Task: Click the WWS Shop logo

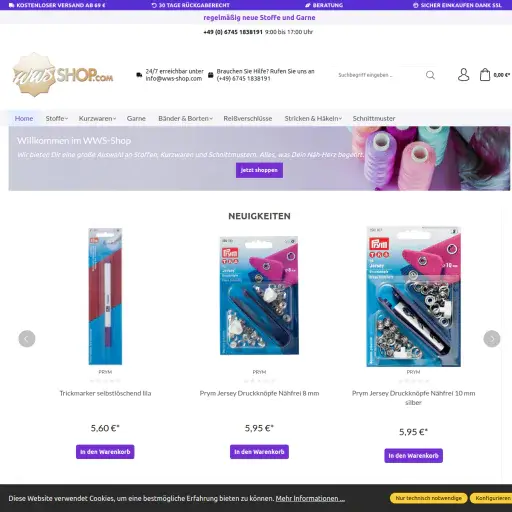Action: pos(63,75)
